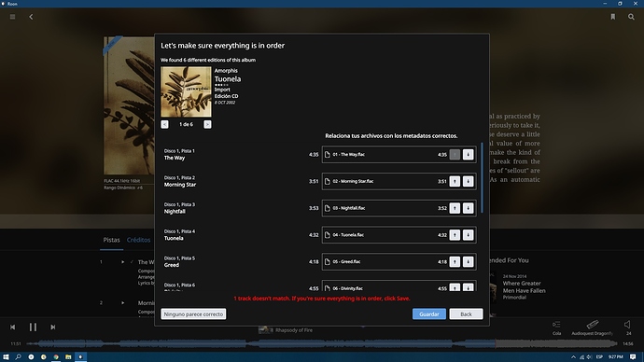Viewport: 644px width, 362px height.
Task: Pause playback
Action: coord(33,327)
